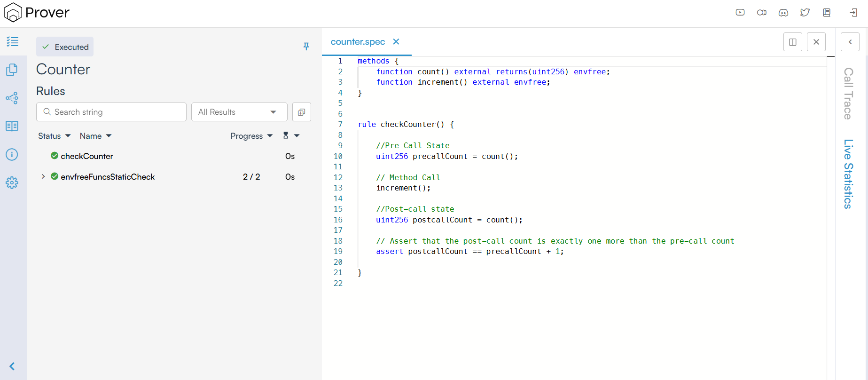
Task: Select the checkCounter rule
Action: pos(87,156)
